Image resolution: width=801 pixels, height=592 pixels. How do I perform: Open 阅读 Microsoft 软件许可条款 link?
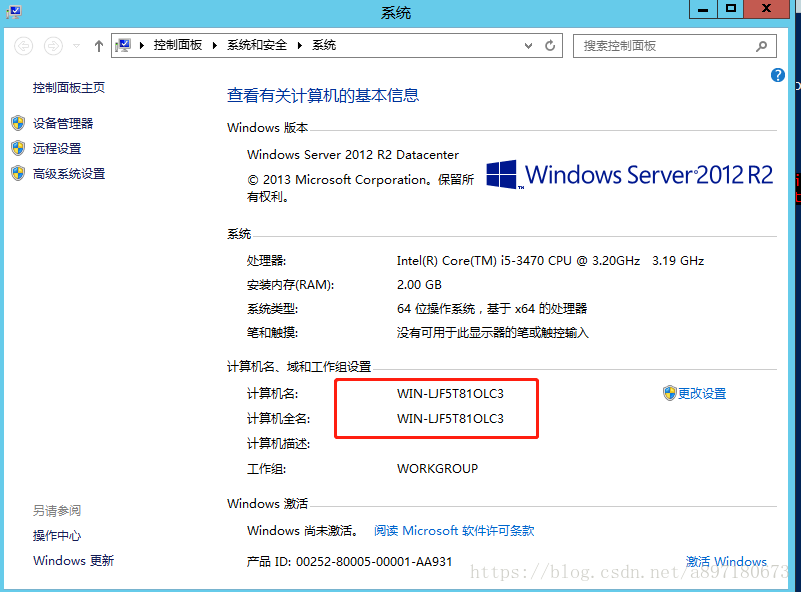454,531
